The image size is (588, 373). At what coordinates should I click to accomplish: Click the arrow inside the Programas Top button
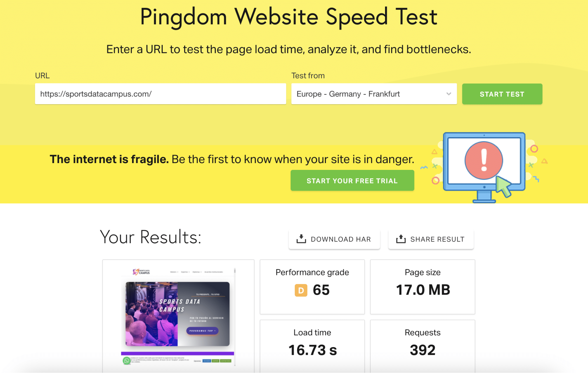[x=215, y=331]
